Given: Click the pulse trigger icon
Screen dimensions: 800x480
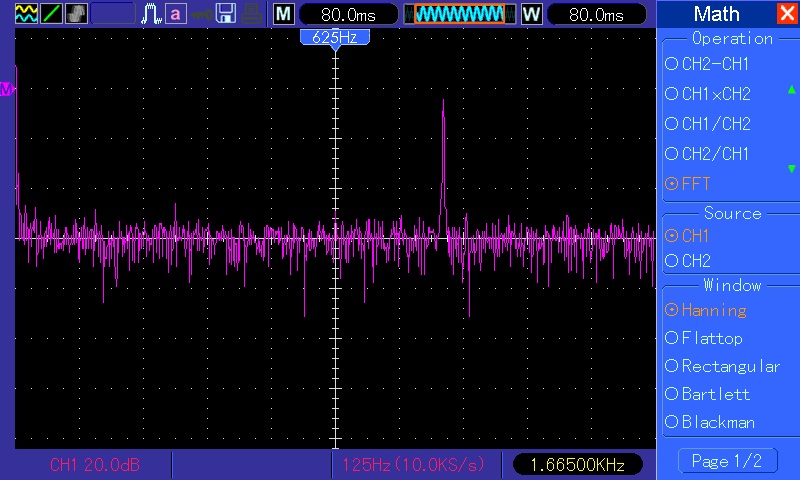Looking at the screenshot, I should pyautogui.click(x=151, y=14).
